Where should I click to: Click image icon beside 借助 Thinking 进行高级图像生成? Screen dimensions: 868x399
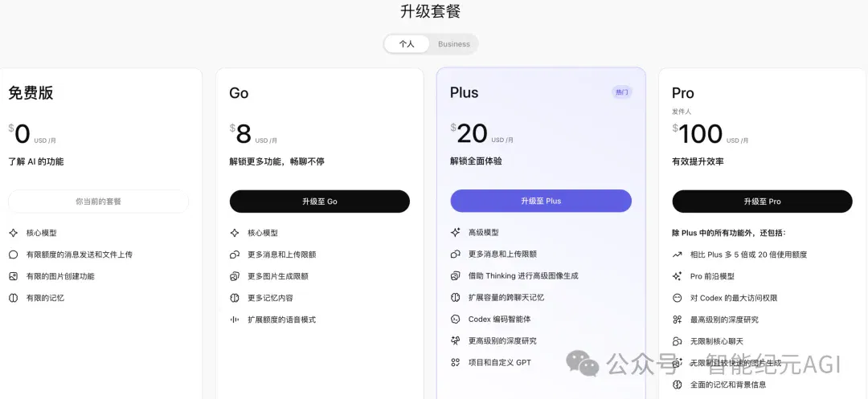456,275
